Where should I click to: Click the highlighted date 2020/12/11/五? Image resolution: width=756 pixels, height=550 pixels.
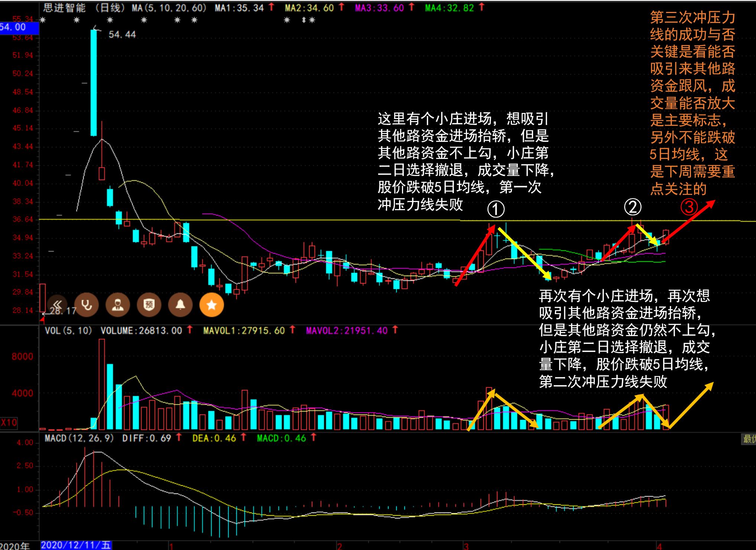(x=76, y=545)
